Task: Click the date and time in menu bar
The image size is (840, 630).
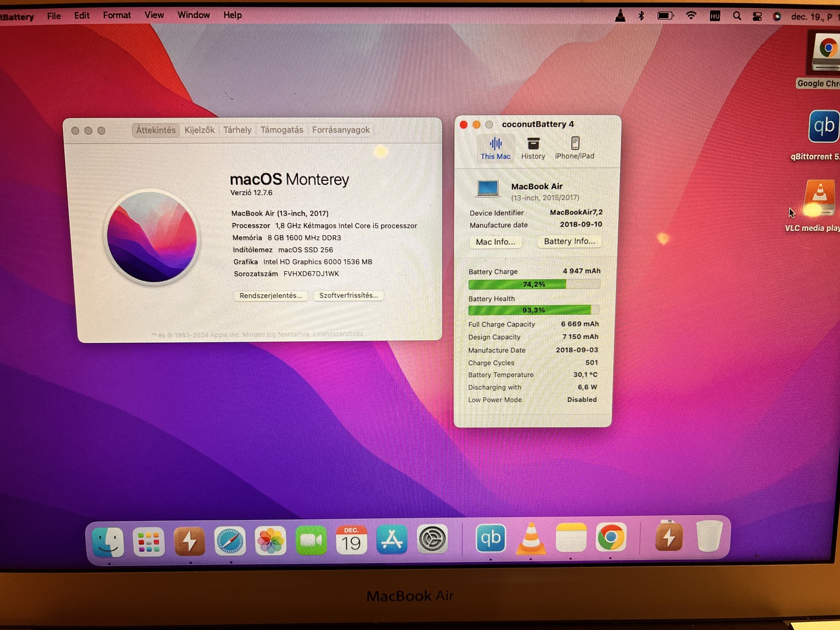Action: 814,17
